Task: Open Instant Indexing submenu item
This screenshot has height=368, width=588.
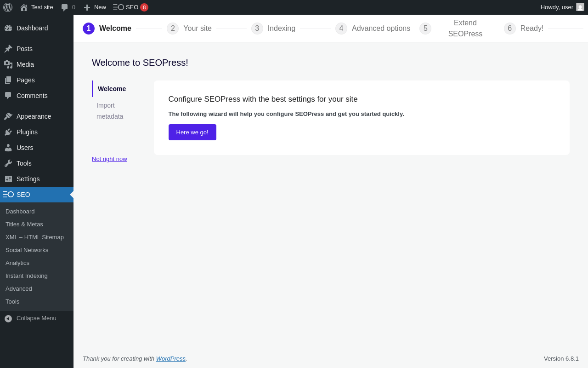Action: pyautogui.click(x=27, y=276)
